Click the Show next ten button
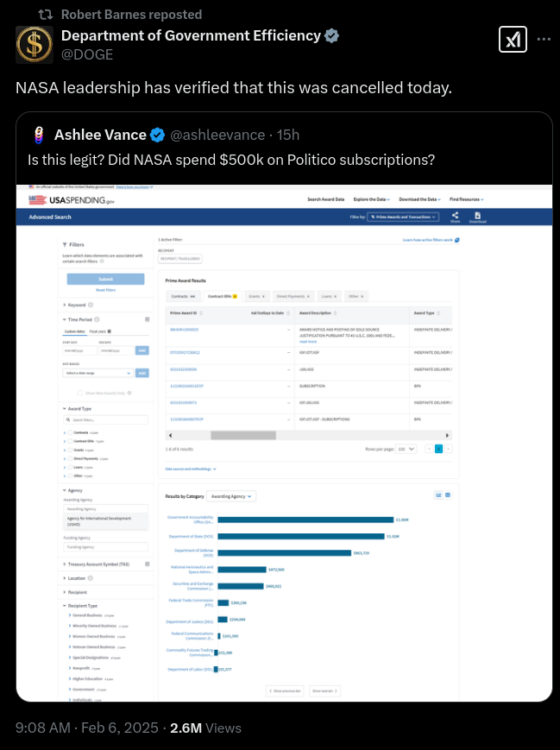560x750 pixels. click(324, 691)
